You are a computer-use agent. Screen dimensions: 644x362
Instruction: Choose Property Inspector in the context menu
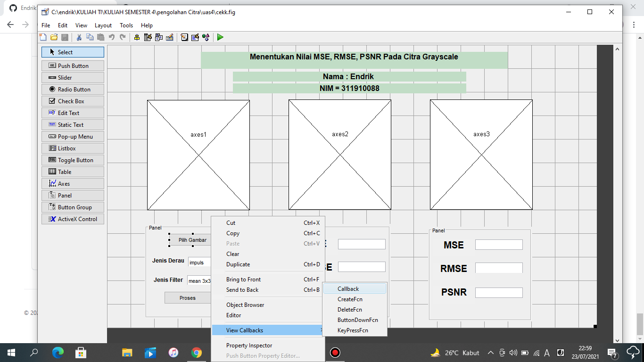point(268,346)
